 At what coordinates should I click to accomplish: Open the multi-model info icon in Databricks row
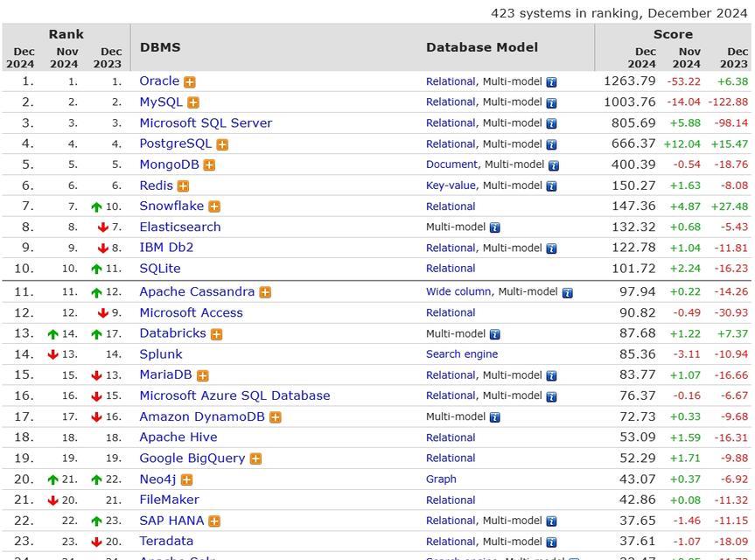coord(495,334)
